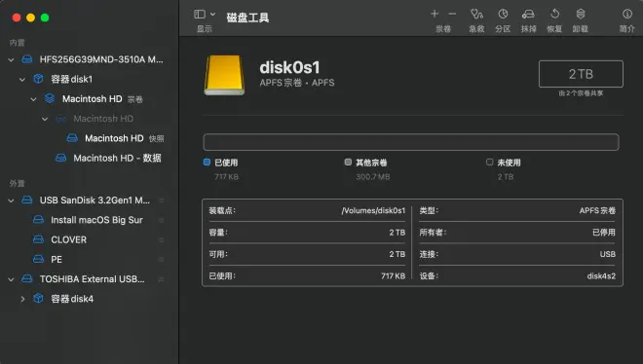The image size is (643, 364).
Task: Eject the Install macOS Big Sur volume
Action: [x=161, y=220]
